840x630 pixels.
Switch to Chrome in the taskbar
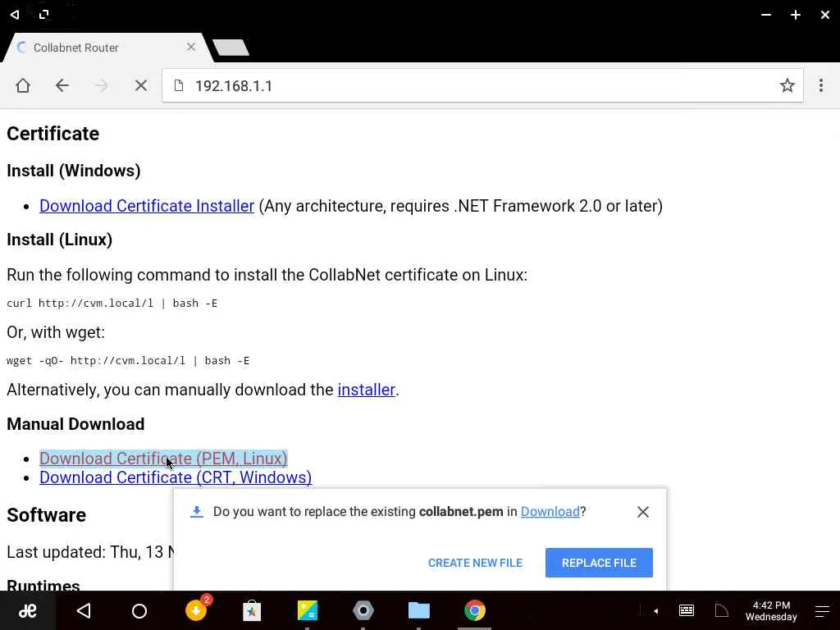pyautogui.click(x=475, y=610)
